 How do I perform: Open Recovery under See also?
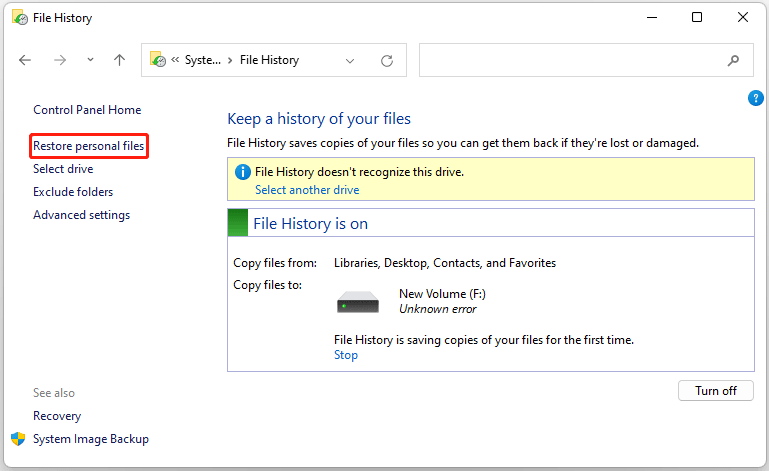57,416
